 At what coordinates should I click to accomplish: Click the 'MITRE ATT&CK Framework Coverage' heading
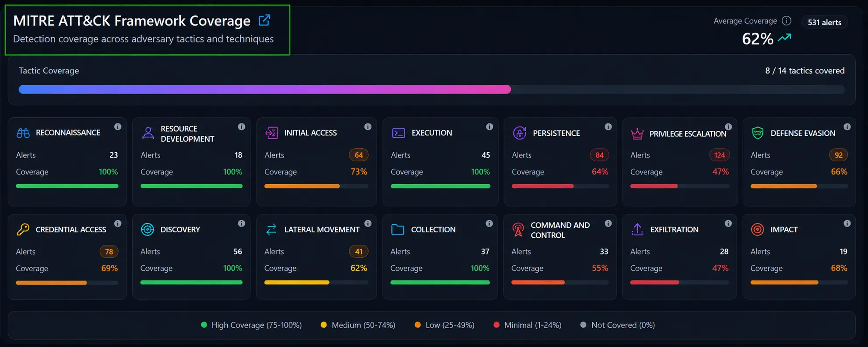132,21
